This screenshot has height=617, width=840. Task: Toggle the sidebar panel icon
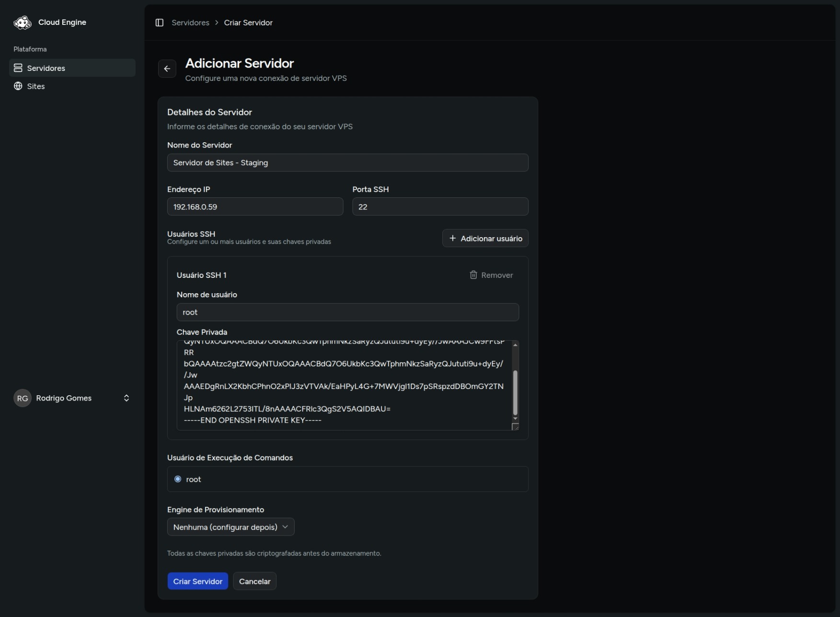[160, 23]
